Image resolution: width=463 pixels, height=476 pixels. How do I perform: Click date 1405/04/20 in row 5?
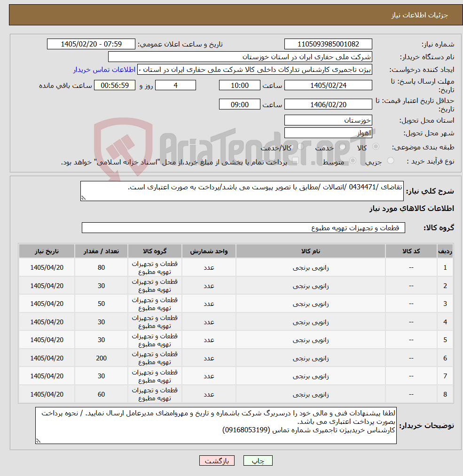[47, 340]
